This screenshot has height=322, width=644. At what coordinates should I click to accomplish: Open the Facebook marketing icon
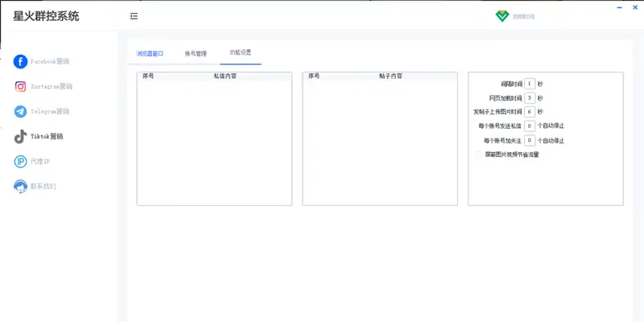click(x=20, y=62)
